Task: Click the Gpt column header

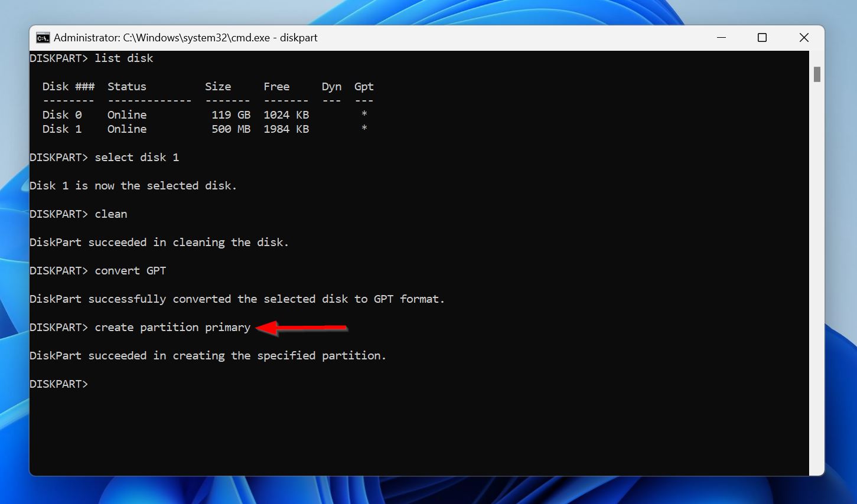Action: coord(363,86)
